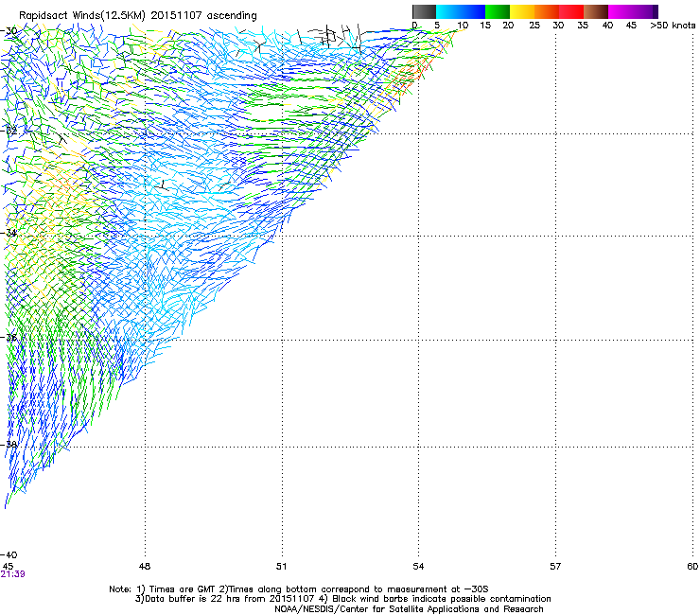The width and height of the screenshot is (700, 615).
Task: Click the '25' legend scale label
Action: (534, 26)
